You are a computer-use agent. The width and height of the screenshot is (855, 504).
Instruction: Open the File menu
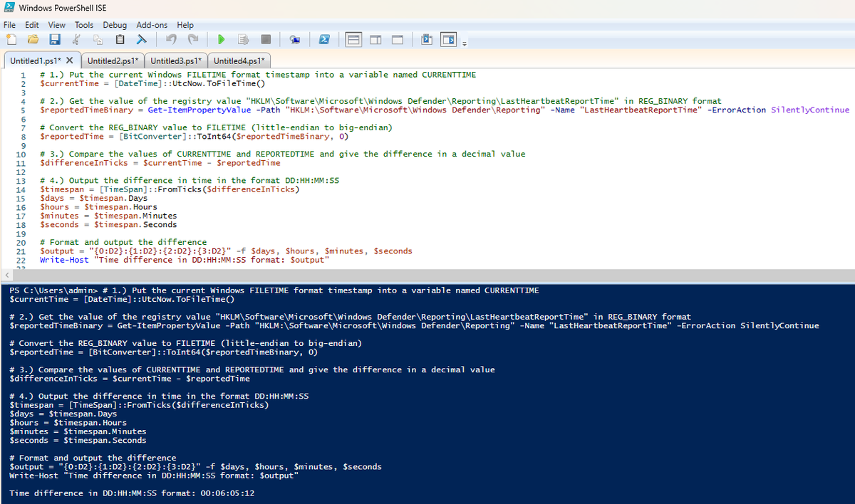point(10,25)
